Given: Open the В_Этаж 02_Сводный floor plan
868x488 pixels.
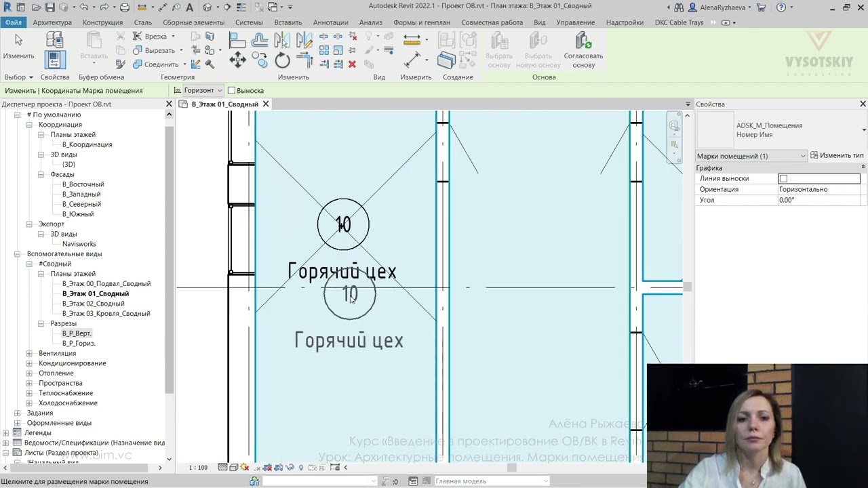Looking at the screenshot, I should [94, 304].
